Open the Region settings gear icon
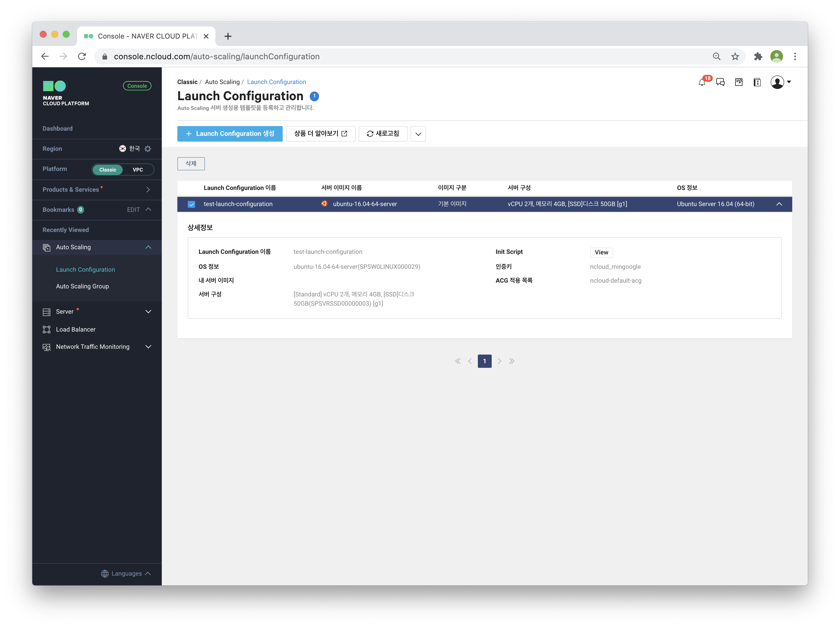840x628 pixels. tap(148, 149)
